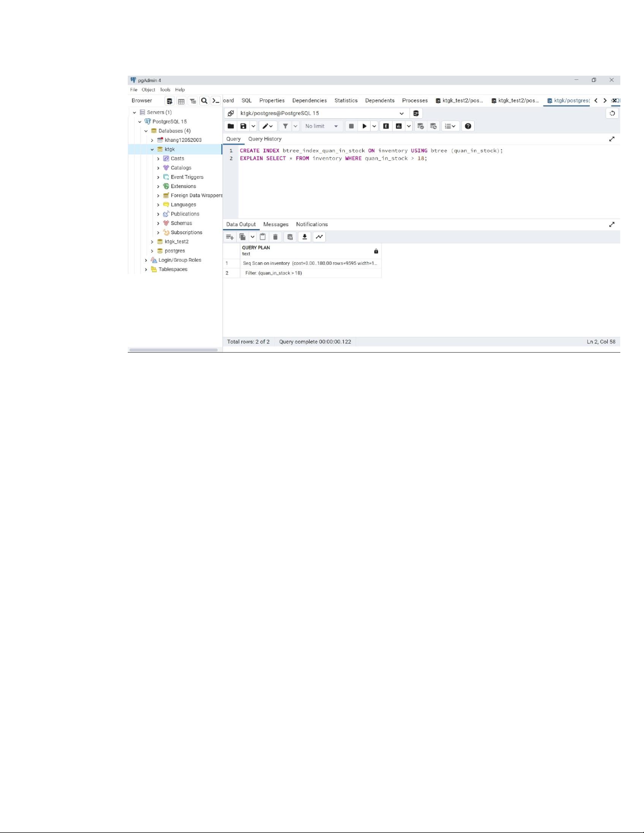The height and width of the screenshot is (833, 644).
Task: Click the Help question mark icon
Action: click(x=468, y=126)
